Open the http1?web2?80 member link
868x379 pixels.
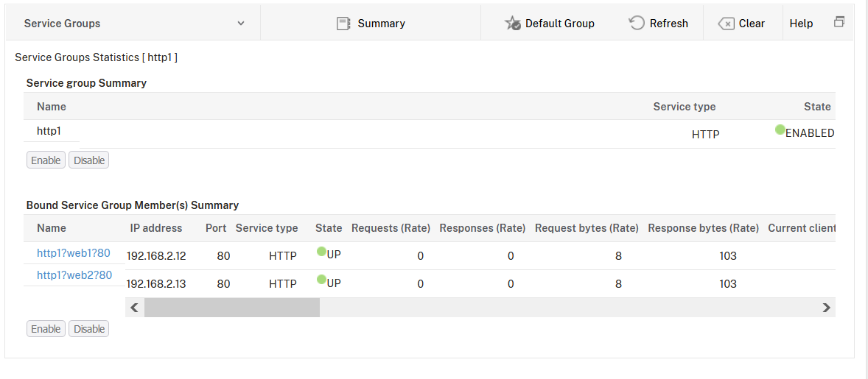pyautogui.click(x=74, y=275)
